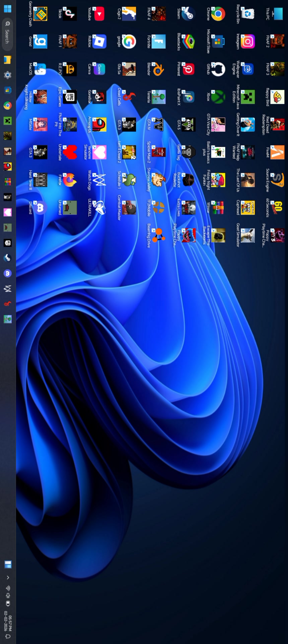Select the R.E.P.O desktop icon

(70, 69)
